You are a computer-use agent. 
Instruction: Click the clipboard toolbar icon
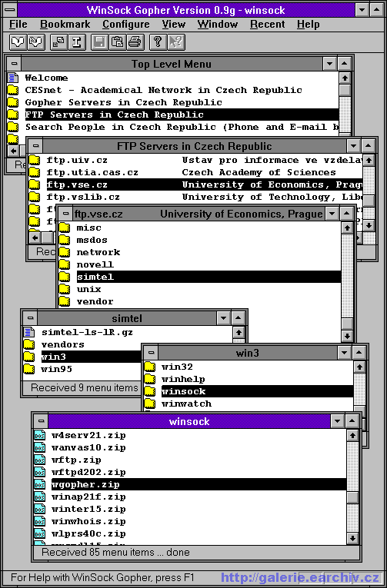pyautogui.click(x=118, y=42)
